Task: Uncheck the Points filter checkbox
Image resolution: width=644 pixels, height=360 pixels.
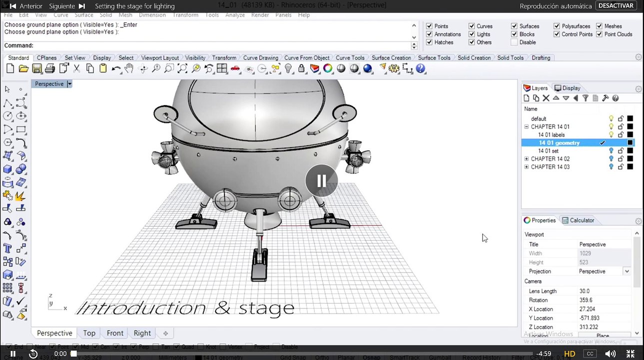Action: 429,26
